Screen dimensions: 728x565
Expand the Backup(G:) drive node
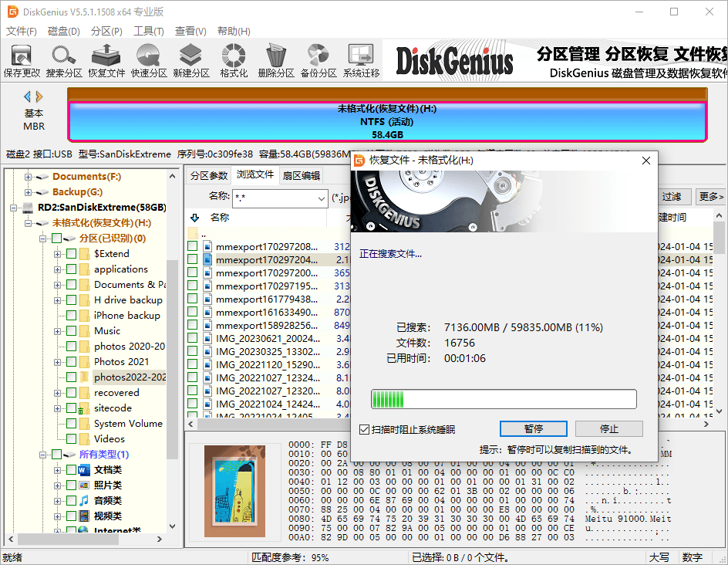(x=29, y=192)
